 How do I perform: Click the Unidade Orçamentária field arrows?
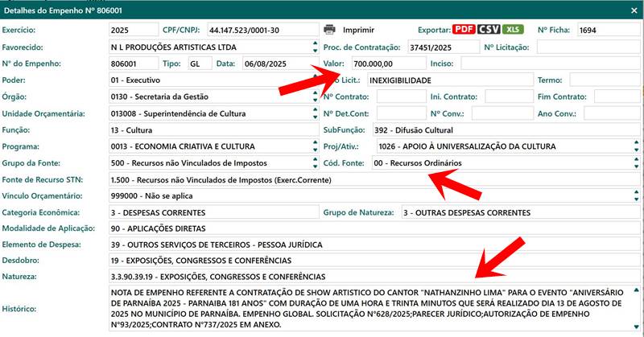click(x=314, y=114)
